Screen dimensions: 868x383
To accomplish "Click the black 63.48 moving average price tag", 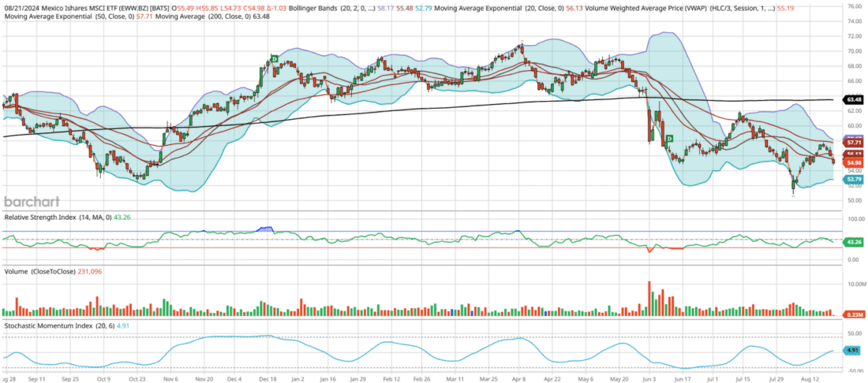I will tap(853, 99).
